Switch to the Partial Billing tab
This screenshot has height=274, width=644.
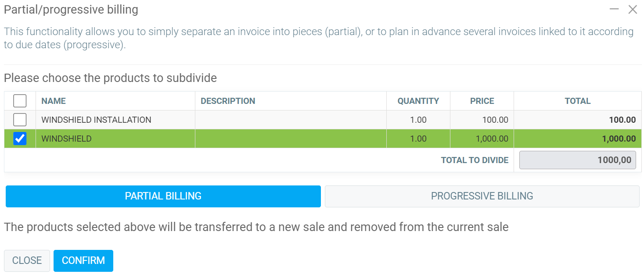tap(163, 196)
